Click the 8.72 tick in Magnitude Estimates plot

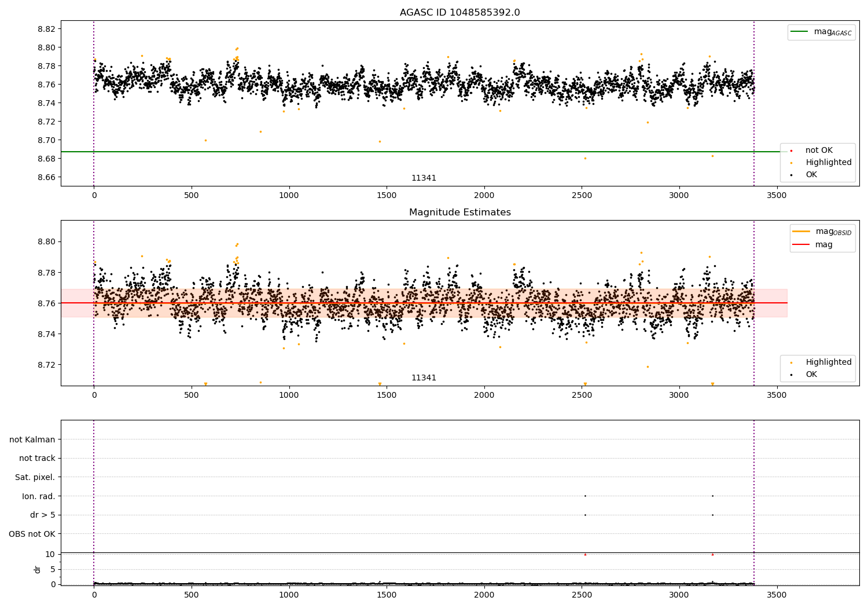pyautogui.click(x=45, y=365)
